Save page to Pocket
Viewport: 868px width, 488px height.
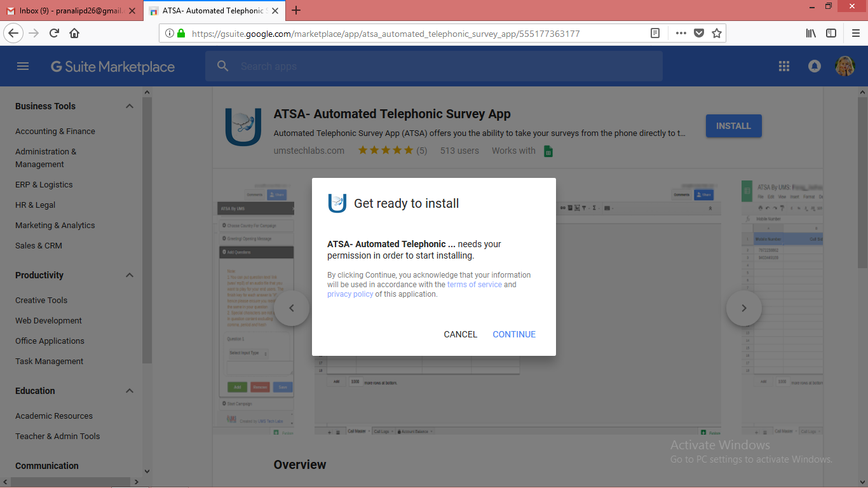tap(699, 33)
